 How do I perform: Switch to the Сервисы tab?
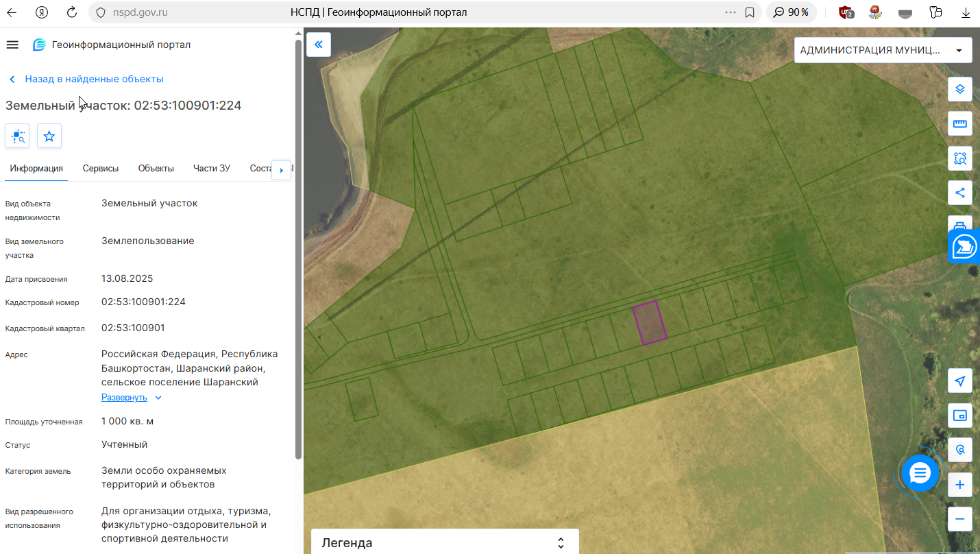101,169
